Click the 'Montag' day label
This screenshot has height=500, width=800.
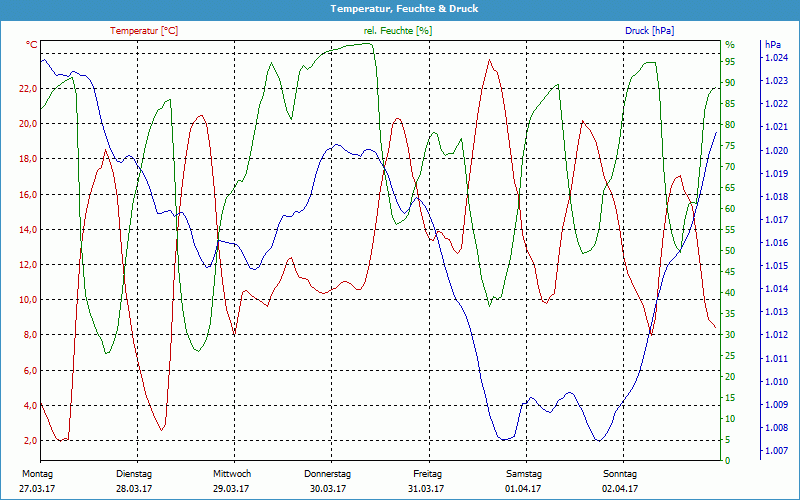(x=37, y=474)
